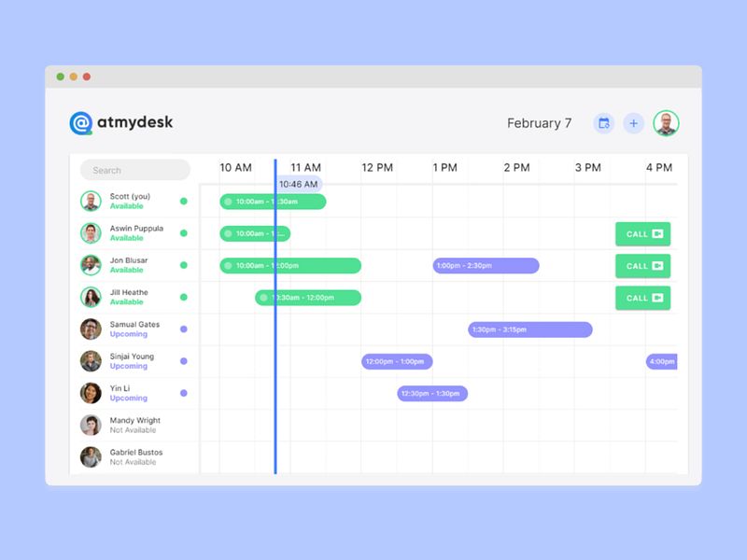Viewport: 747px width, 560px height.
Task: Select Sinjai Young's avatar
Action: 91,361
